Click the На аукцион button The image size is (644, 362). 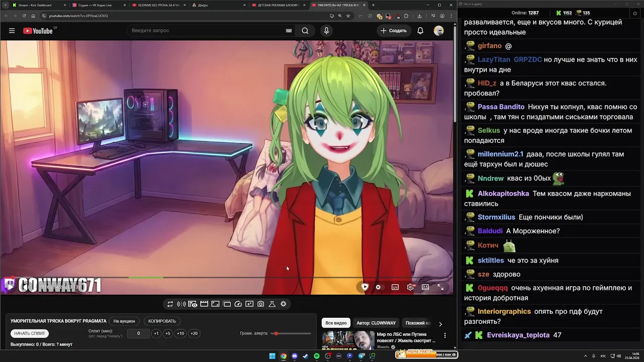coord(124,321)
